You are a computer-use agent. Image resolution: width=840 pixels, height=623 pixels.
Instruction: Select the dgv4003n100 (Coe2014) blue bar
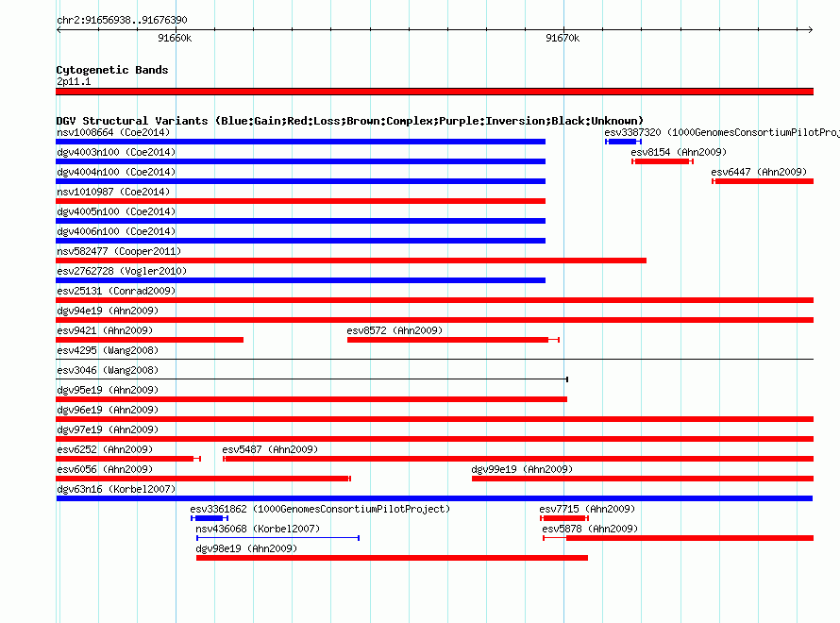click(300, 161)
